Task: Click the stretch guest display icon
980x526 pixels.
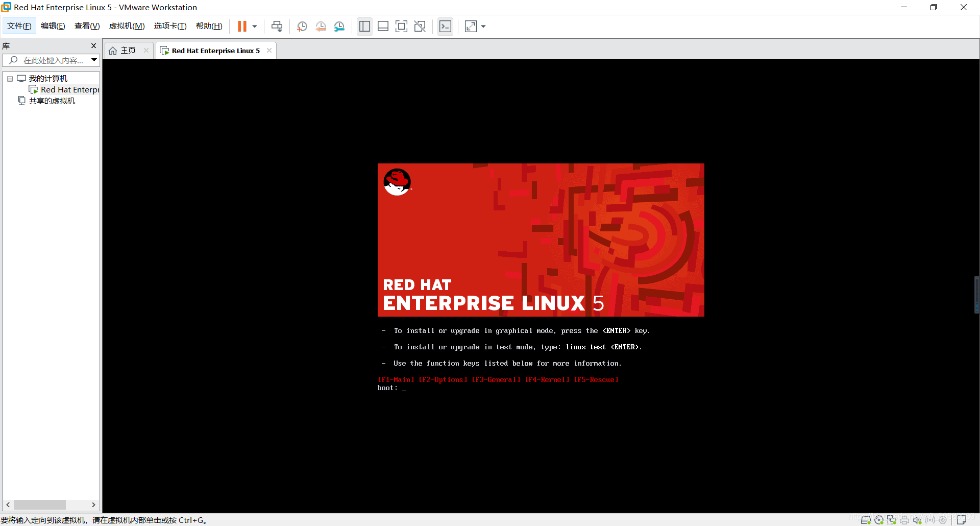Action: pos(471,27)
